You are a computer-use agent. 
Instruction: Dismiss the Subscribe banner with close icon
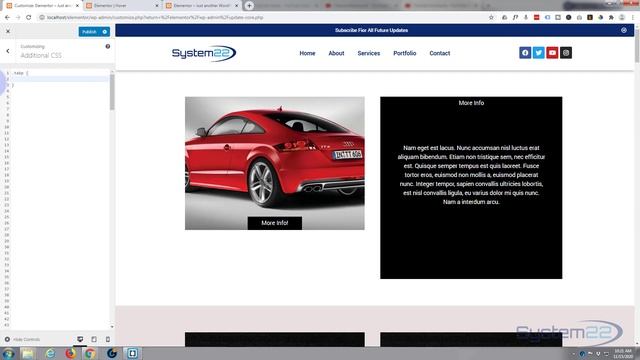point(624,30)
